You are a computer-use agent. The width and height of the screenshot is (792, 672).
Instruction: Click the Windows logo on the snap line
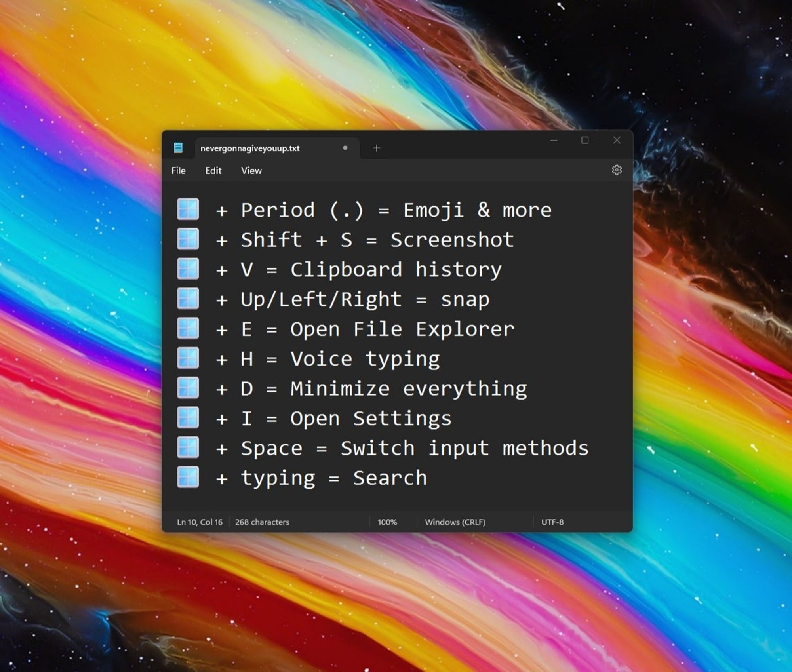[x=188, y=298]
